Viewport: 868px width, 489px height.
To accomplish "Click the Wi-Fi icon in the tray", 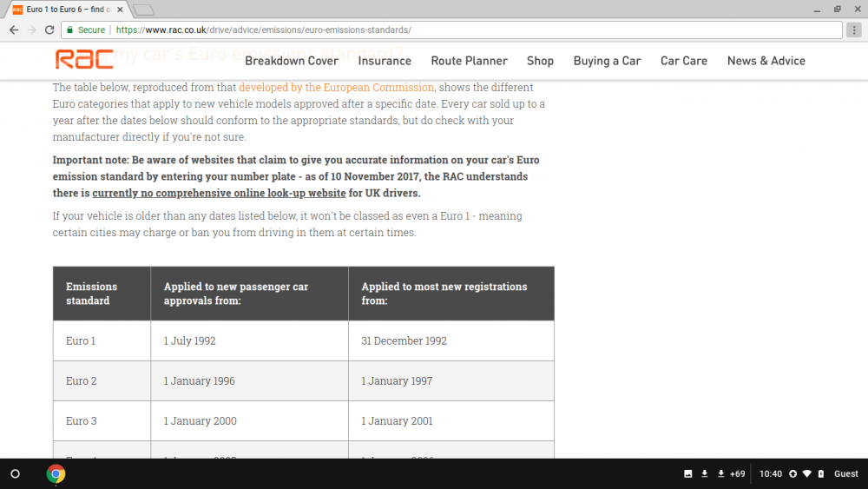I will click(807, 473).
